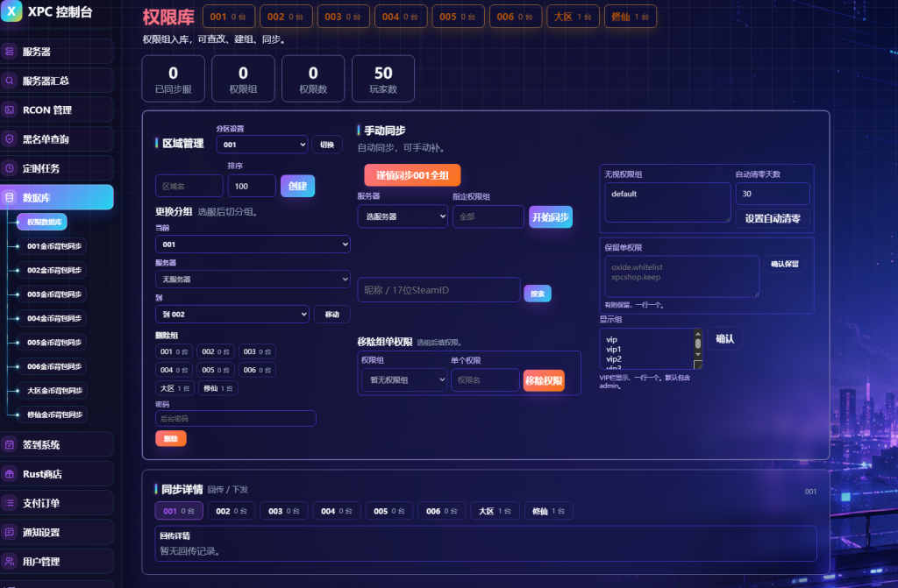Click the 定时任务 clock icon
Image resolution: width=898 pixels, height=588 pixels.
point(9,168)
